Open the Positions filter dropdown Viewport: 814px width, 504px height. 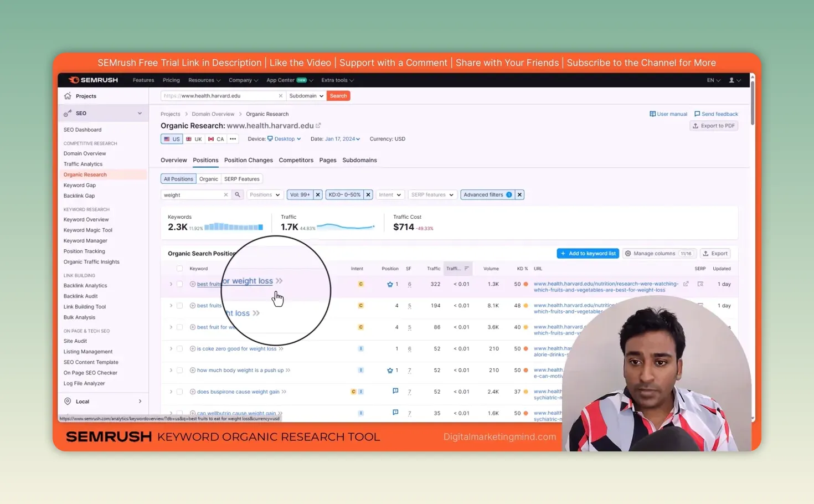(264, 195)
